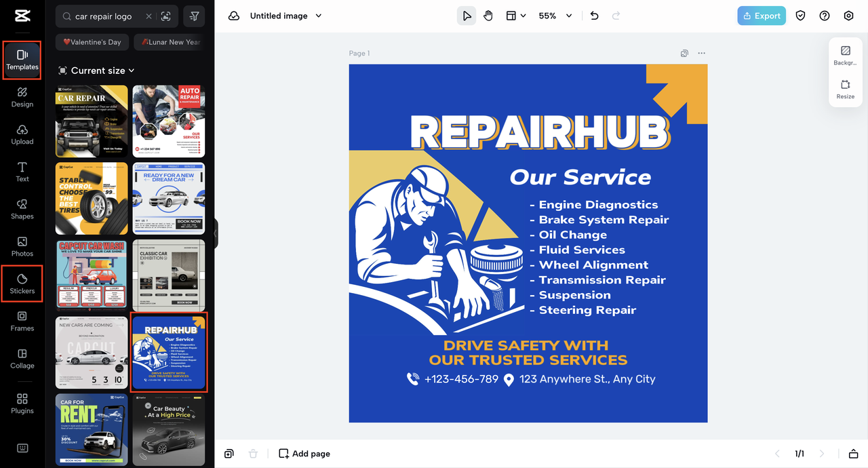This screenshot has width=868, height=468.
Task: Open the Frames panel
Action: tap(22, 321)
